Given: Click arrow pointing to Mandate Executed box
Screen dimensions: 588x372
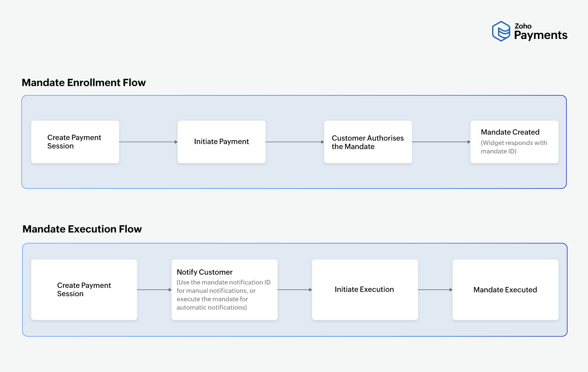Looking at the screenshot, I should [x=435, y=290].
